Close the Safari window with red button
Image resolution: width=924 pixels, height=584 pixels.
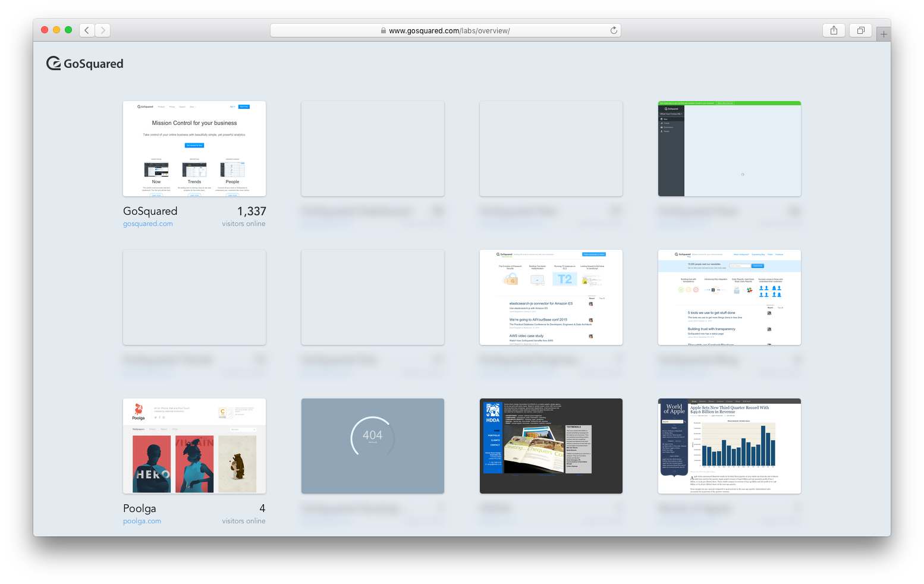(45, 30)
